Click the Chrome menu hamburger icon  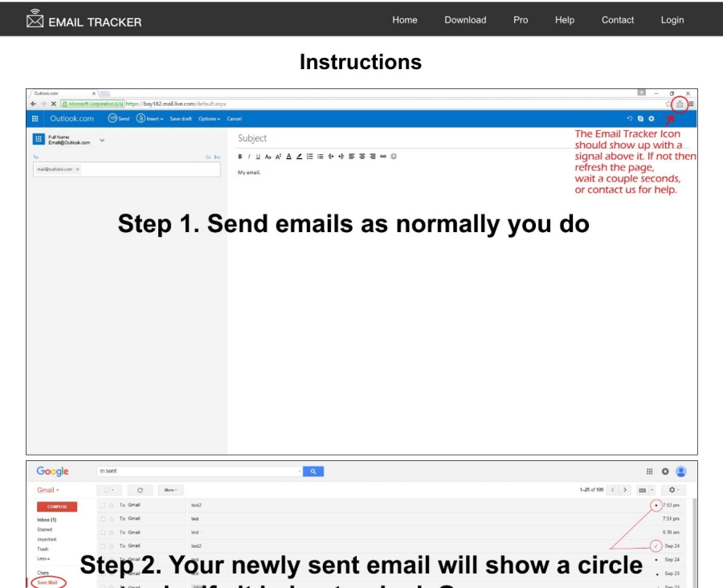[x=691, y=104]
